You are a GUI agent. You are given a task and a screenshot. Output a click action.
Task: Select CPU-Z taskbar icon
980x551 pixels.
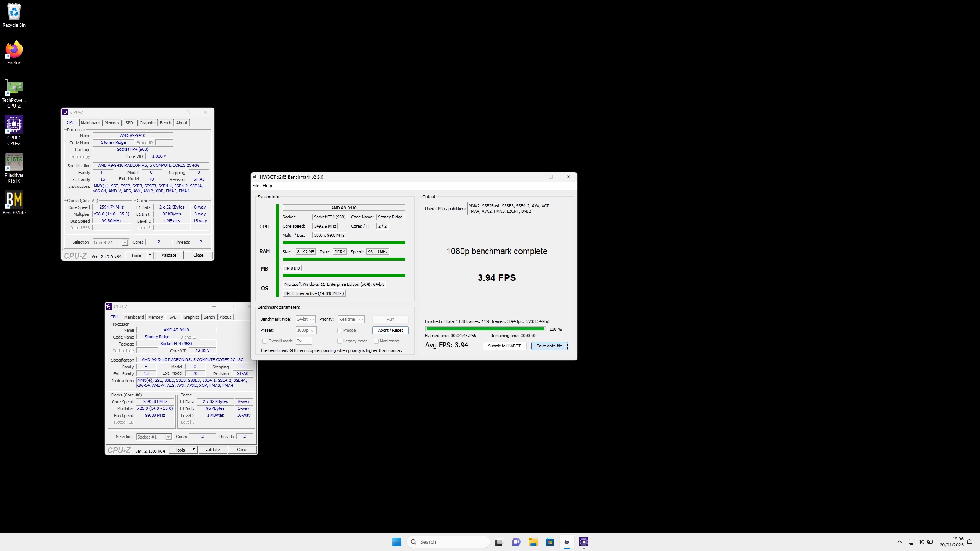click(584, 542)
